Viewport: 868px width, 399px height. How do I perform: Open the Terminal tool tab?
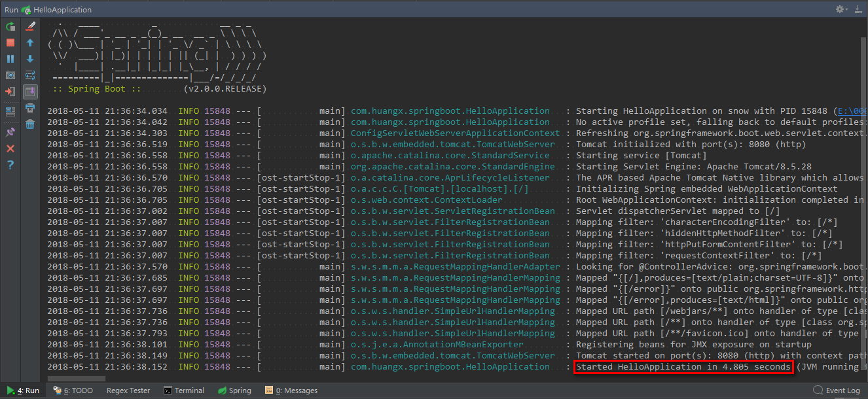tap(184, 390)
